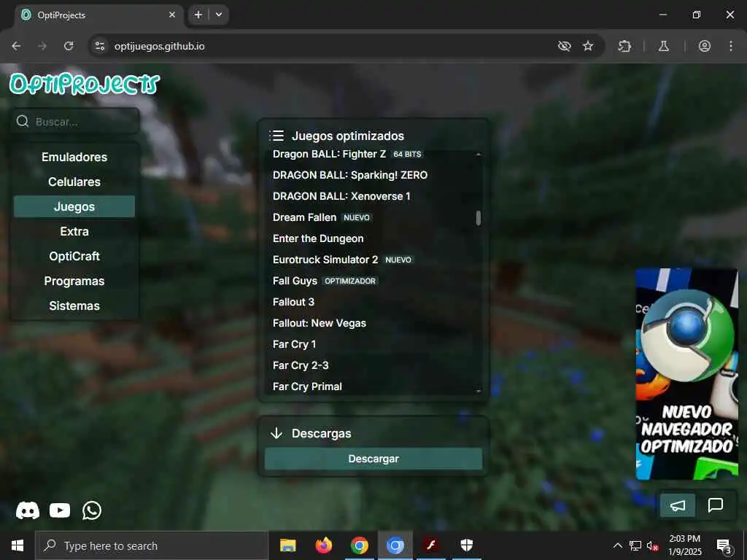Bookmark the page with the star icon
The height and width of the screenshot is (560, 747).
(588, 46)
